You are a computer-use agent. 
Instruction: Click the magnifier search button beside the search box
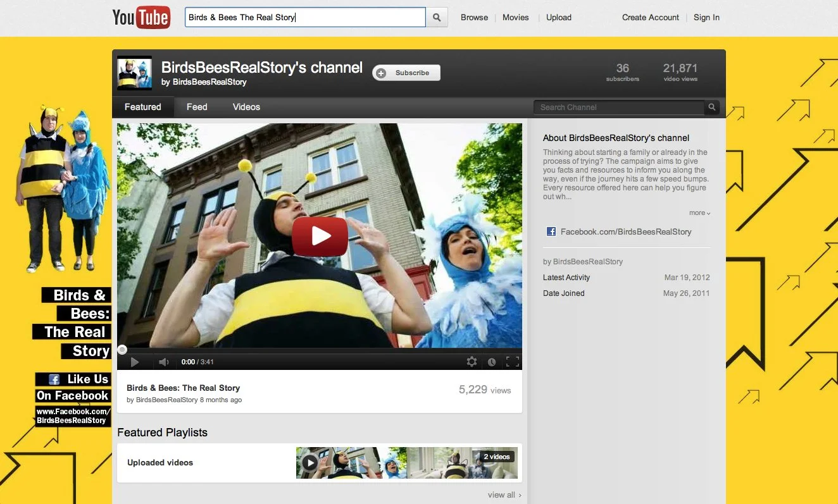pos(437,18)
